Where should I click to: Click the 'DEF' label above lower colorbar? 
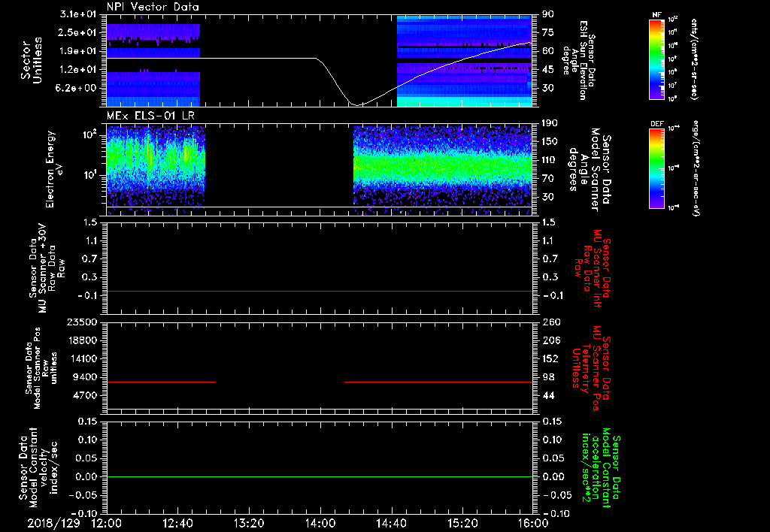pyautogui.click(x=657, y=124)
